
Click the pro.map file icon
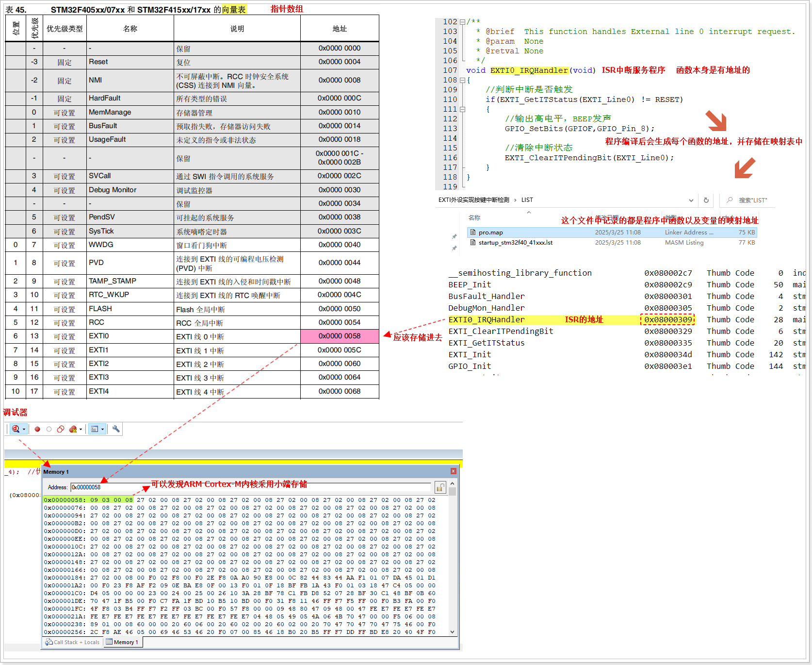coord(473,233)
